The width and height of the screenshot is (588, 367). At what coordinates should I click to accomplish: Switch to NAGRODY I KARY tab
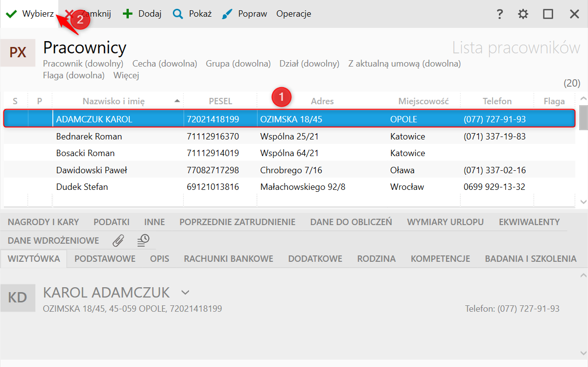tap(43, 222)
